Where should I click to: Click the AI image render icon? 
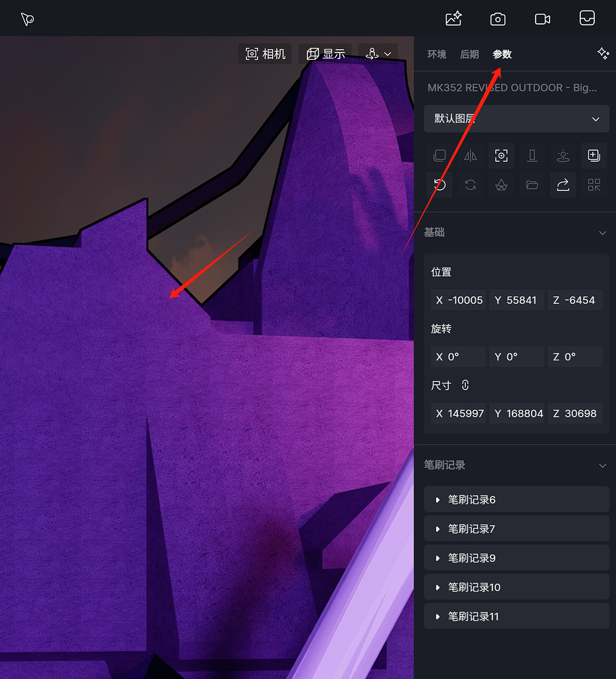pyautogui.click(x=453, y=19)
